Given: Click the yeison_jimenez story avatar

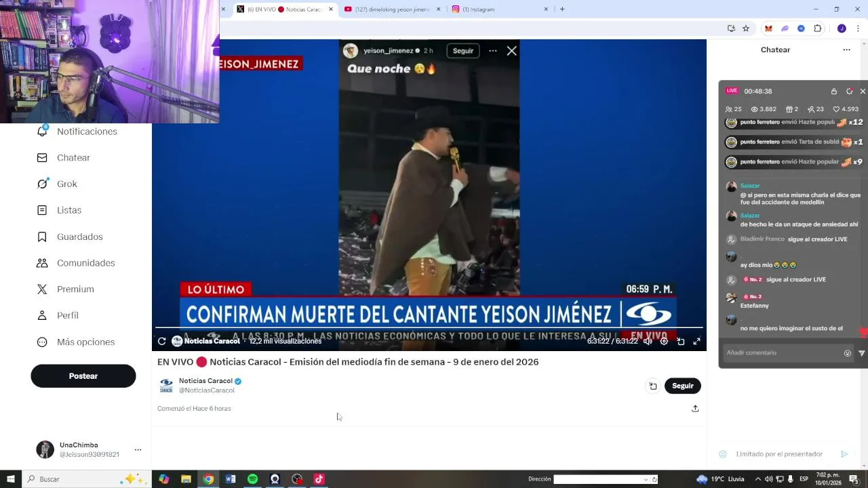Looking at the screenshot, I should coord(351,51).
